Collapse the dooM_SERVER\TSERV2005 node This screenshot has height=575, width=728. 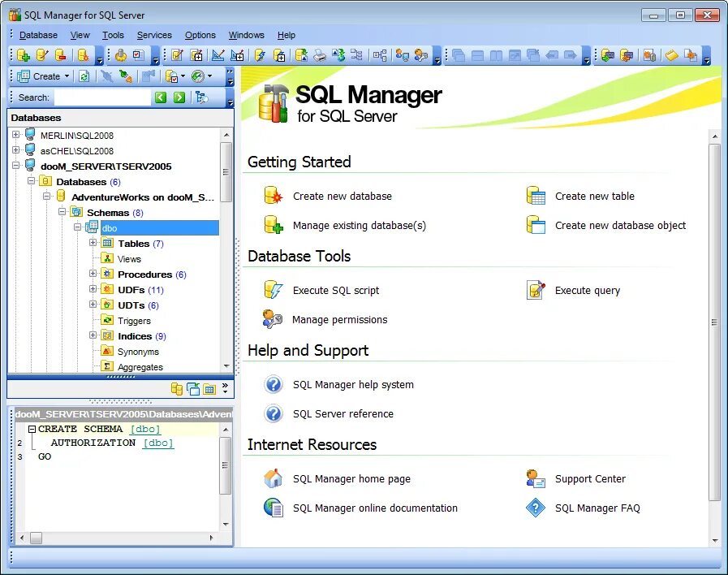pyautogui.click(x=15, y=166)
